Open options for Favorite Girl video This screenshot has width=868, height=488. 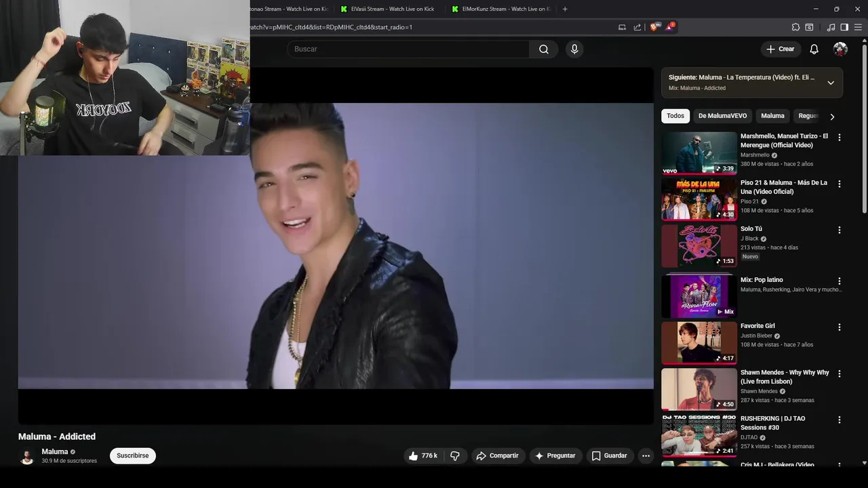click(x=840, y=327)
